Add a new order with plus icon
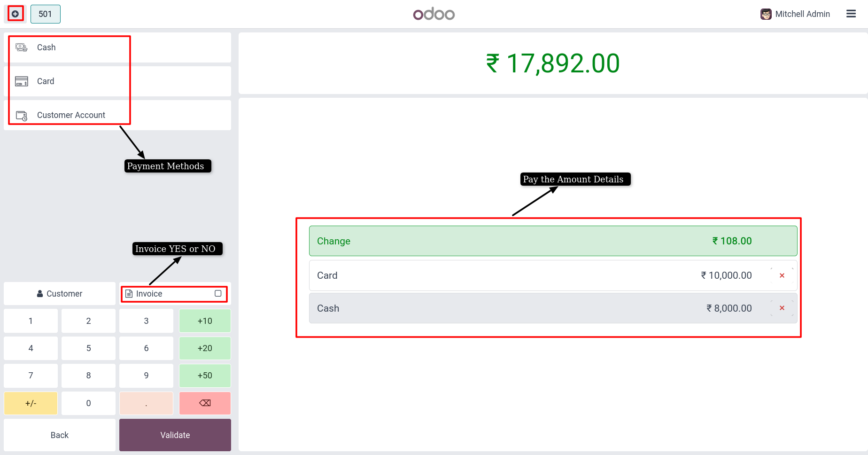The height and width of the screenshot is (455, 868). 15,14
